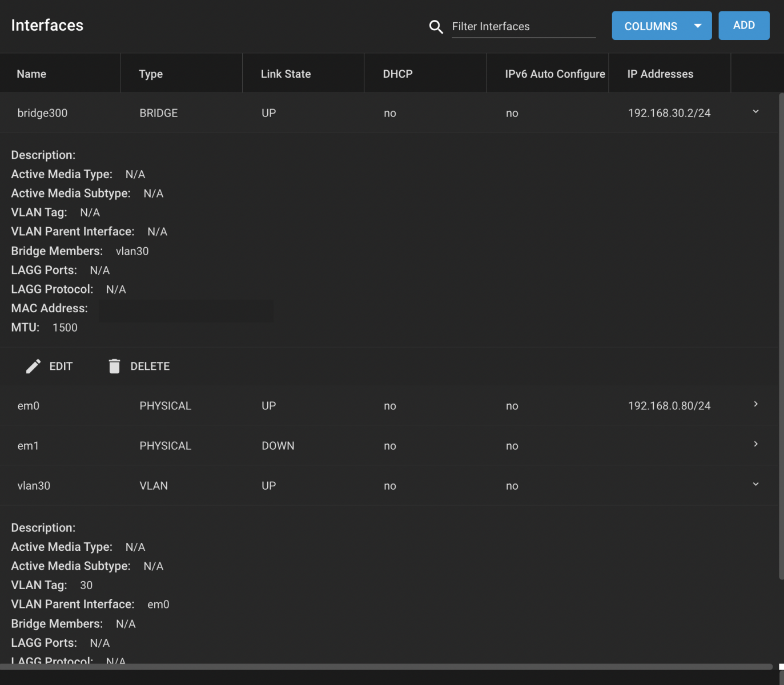Click the UP link state of bridge300
The image size is (784, 685).
tap(269, 113)
